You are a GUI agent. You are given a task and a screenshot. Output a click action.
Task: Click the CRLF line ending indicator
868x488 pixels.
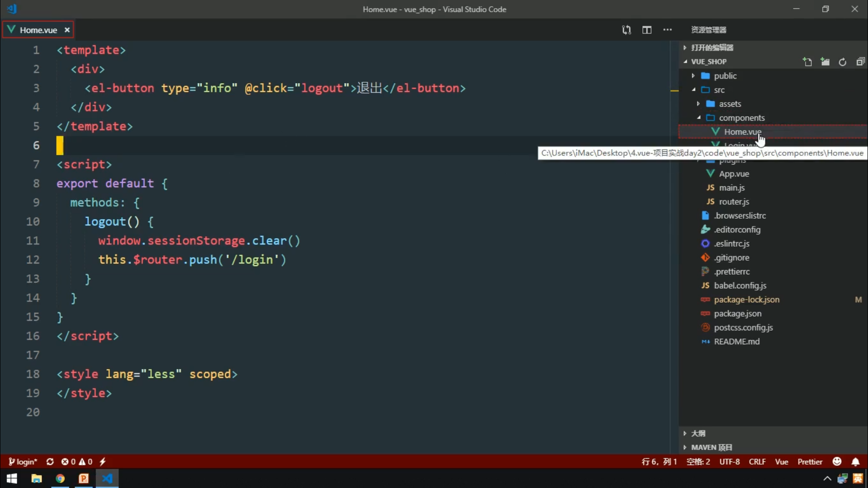[757, 461]
